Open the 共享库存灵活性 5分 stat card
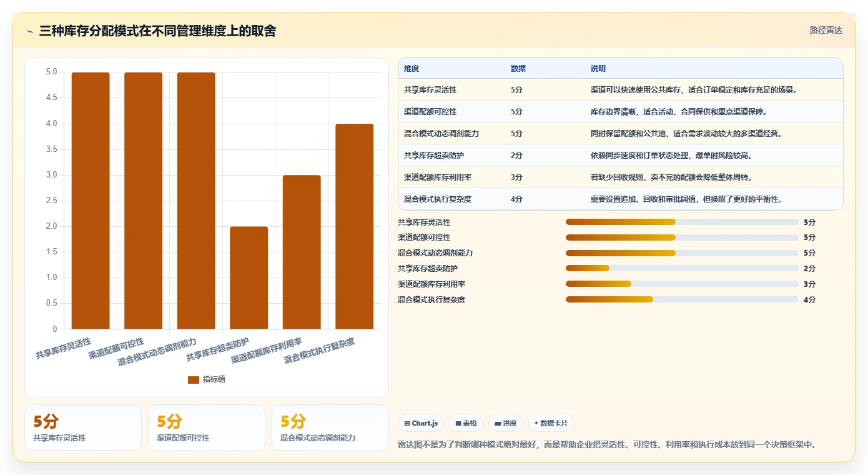 (x=83, y=427)
